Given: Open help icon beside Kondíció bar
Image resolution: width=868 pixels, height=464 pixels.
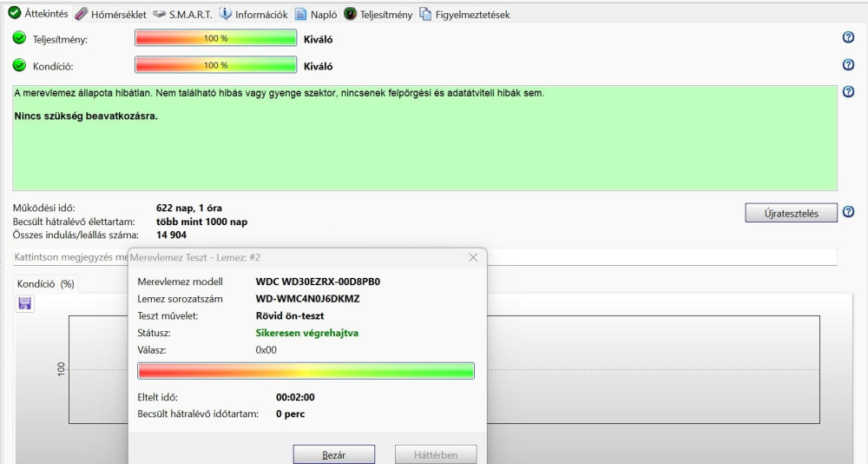Looking at the screenshot, I should pyautogui.click(x=848, y=65).
